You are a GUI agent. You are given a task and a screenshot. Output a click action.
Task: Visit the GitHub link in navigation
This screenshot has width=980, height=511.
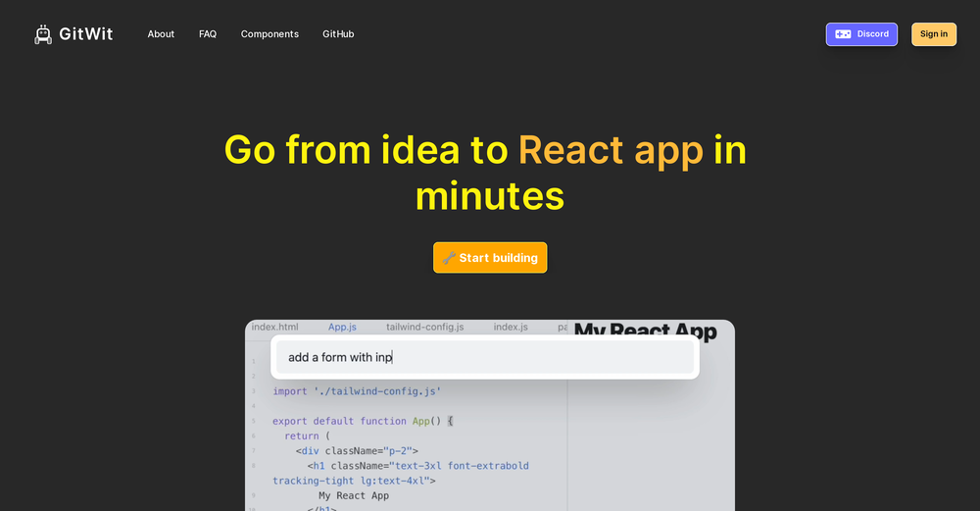coord(338,34)
